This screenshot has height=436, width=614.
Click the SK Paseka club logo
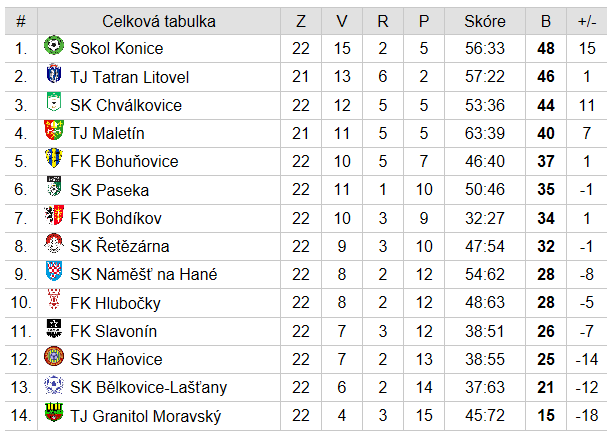pyautogui.click(x=54, y=186)
